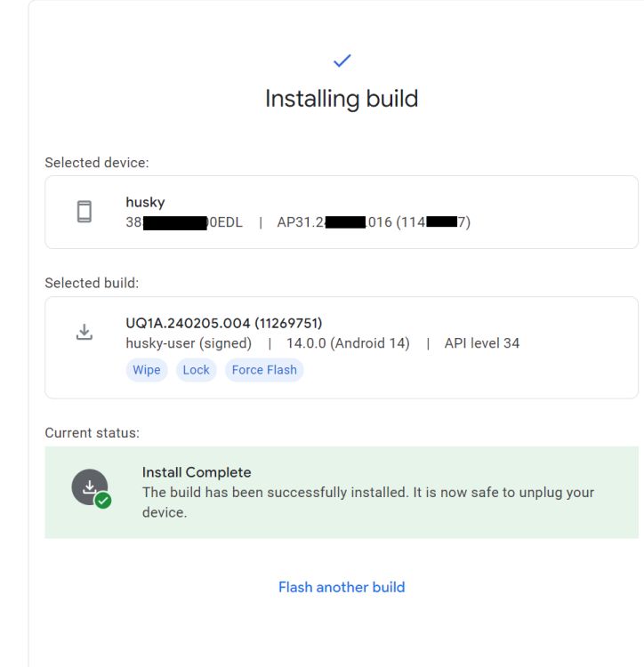This screenshot has height=667, width=644.
Task: Click the Selected device label
Action: click(97, 163)
